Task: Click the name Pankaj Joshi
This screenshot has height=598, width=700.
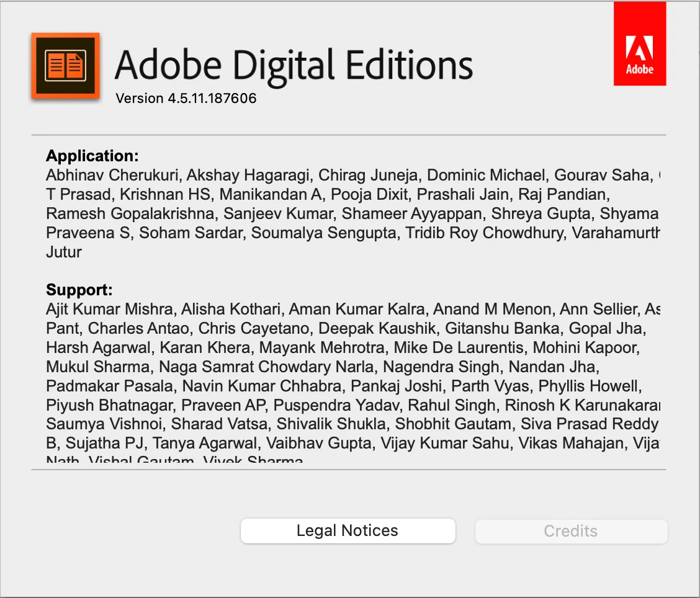Action: coord(397,386)
